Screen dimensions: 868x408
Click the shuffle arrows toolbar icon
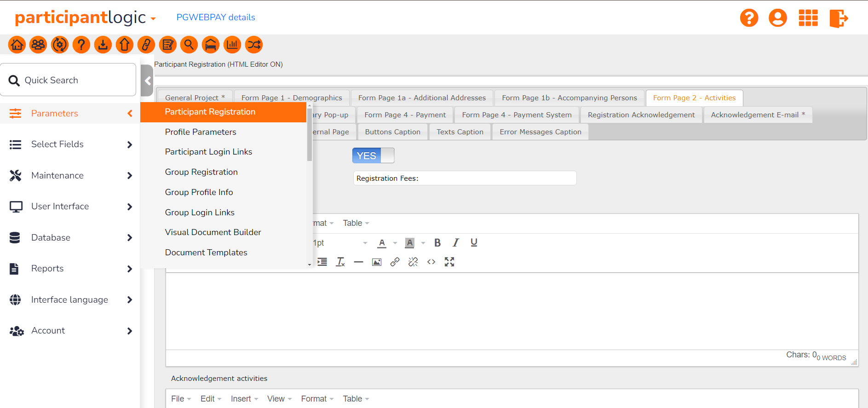point(254,45)
